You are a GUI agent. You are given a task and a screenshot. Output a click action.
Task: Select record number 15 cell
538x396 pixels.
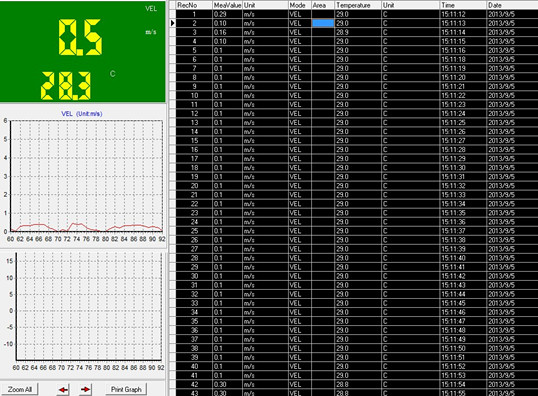[x=194, y=140]
